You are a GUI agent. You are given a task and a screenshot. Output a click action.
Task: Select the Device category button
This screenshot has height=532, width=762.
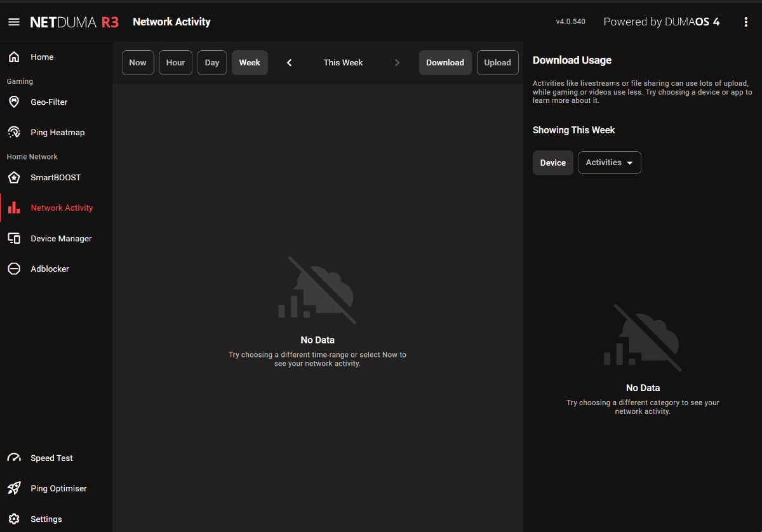pyautogui.click(x=553, y=163)
